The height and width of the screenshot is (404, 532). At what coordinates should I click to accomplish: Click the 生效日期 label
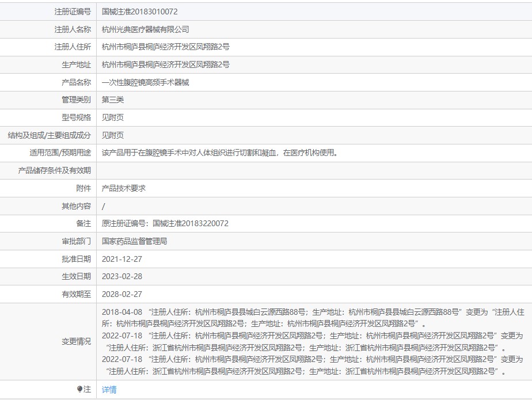[x=77, y=276]
